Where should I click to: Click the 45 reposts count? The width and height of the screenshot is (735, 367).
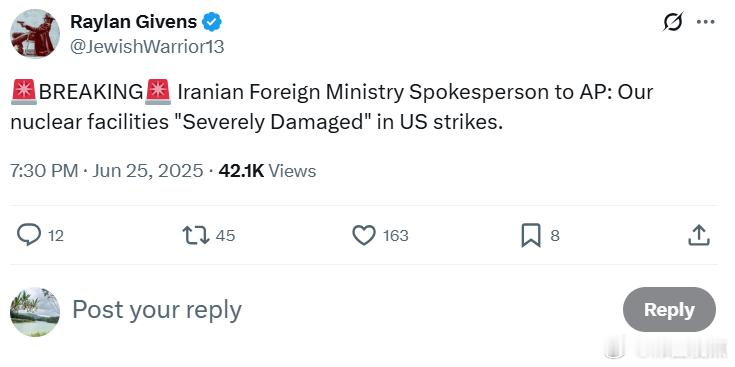tap(225, 235)
